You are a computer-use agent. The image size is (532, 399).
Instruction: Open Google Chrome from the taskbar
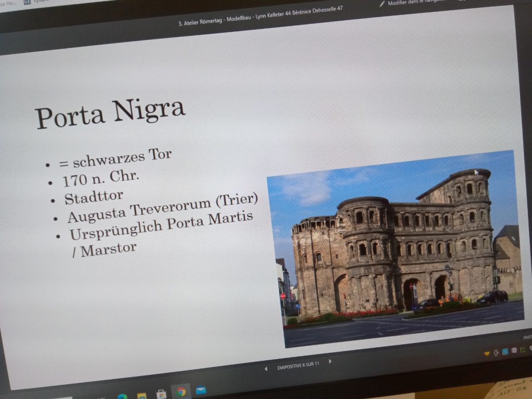(x=181, y=392)
